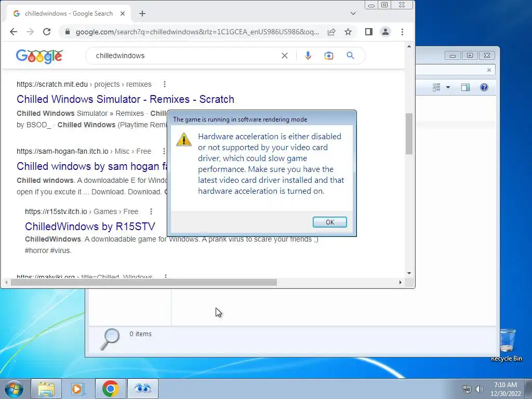Viewport: 532px width, 399px height.
Task: Open the Windows Start menu
Action: tap(14, 389)
